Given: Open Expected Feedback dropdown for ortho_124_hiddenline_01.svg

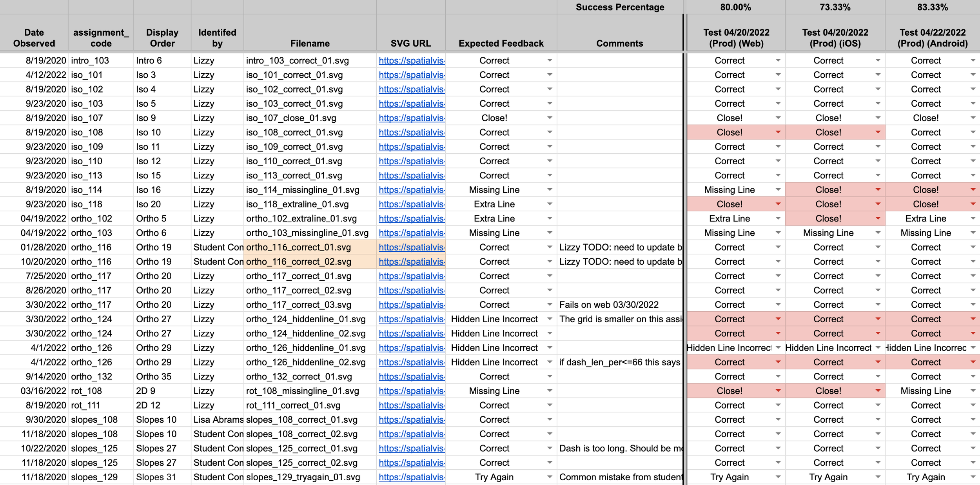Looking at the screenshot, I should [550, 319].
